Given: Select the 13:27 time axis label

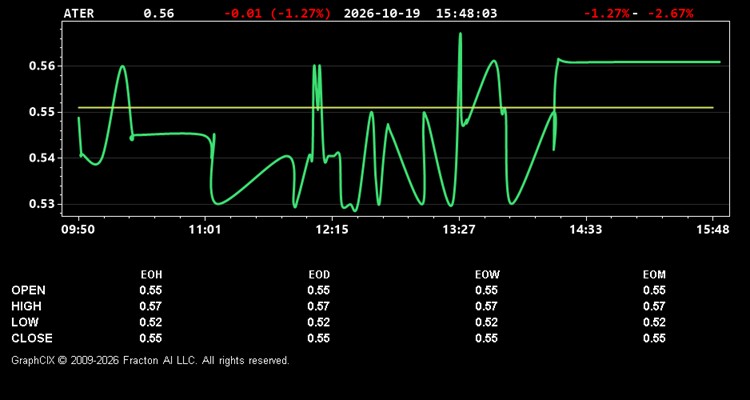Looking at the screenshot, I should pyautogui.click(x=459, y=230).
